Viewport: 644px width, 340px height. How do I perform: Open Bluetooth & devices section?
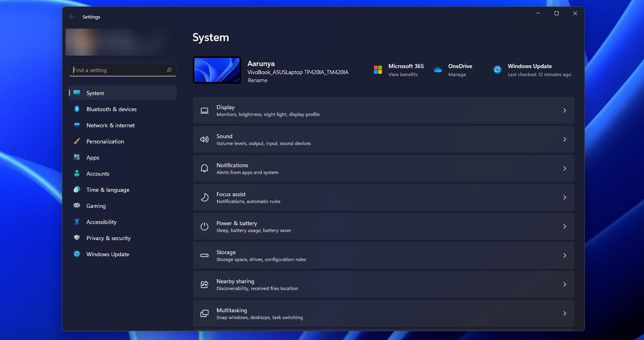tap(123, 109)
